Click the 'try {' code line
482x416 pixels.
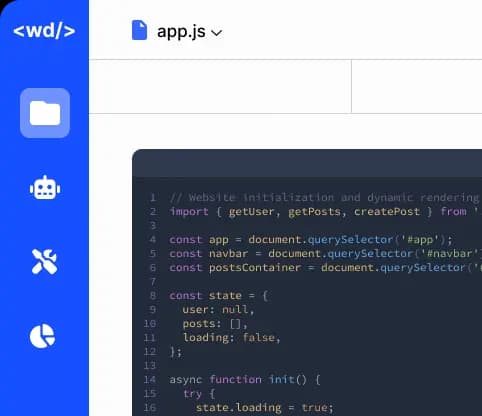tap(199, 394)
